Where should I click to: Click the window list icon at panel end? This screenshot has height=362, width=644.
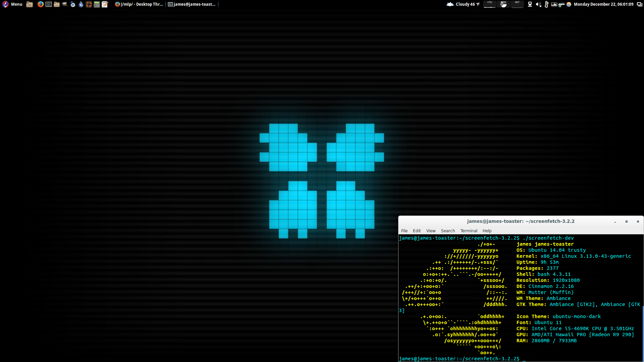(639, 4)
